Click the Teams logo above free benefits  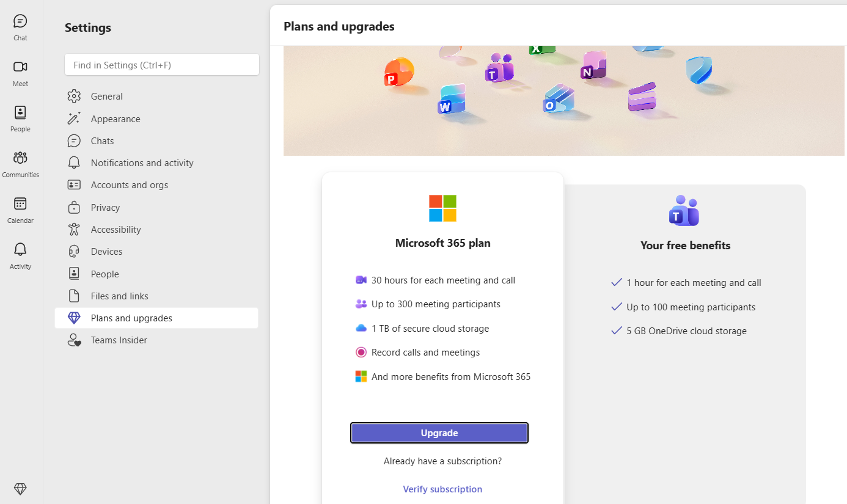[684, 211]
